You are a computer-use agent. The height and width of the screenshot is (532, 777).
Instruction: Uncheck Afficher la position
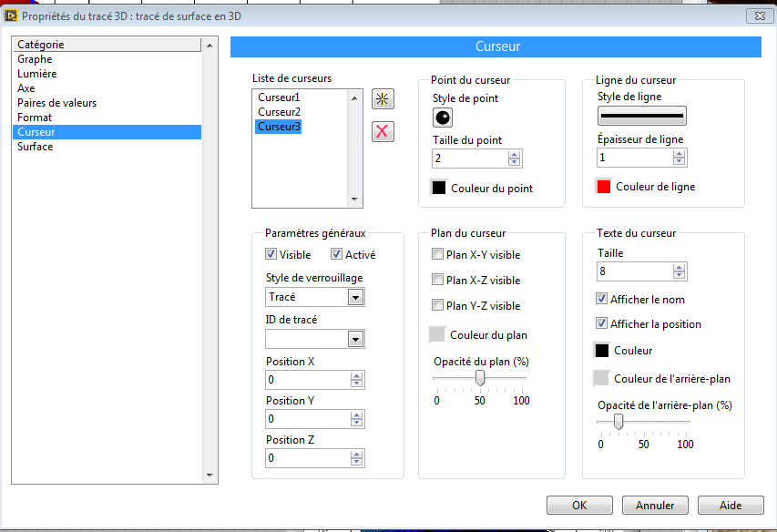601,323
